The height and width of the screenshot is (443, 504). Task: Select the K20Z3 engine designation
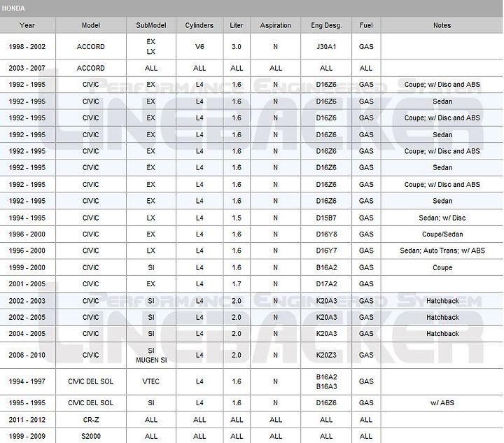tap(326, 356)
